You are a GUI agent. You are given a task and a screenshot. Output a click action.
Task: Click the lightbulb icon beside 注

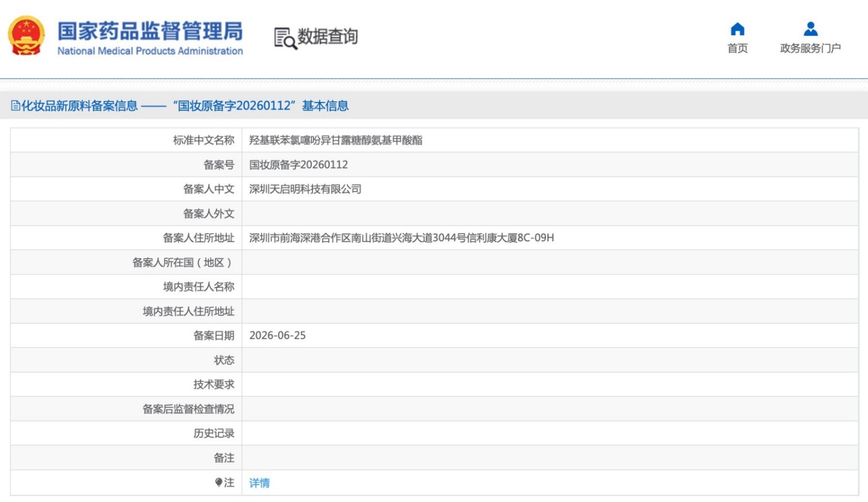click(x=219, y=482)
